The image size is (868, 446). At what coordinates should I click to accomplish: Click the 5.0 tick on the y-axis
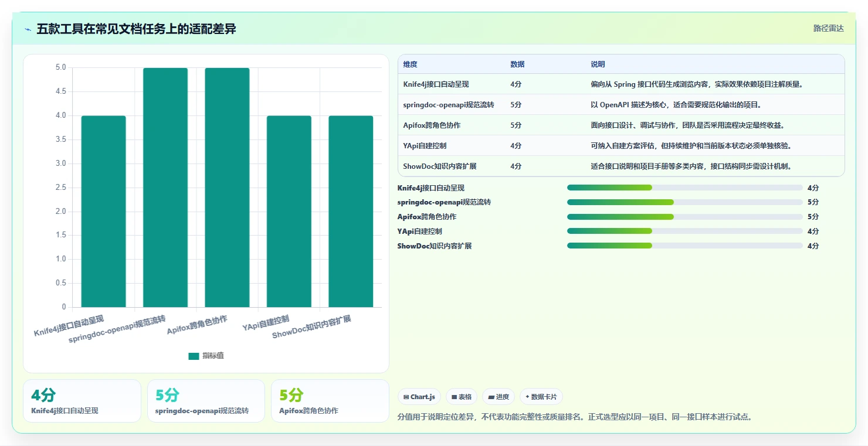60,67
